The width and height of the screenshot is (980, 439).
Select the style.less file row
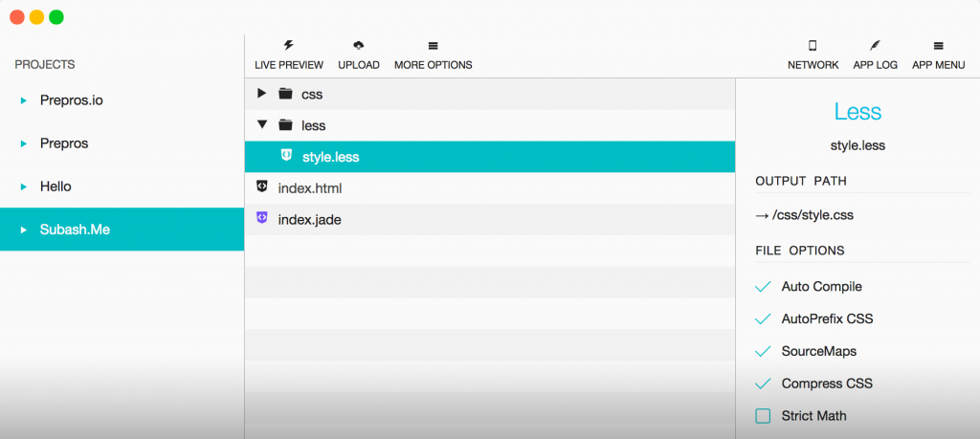490,157
